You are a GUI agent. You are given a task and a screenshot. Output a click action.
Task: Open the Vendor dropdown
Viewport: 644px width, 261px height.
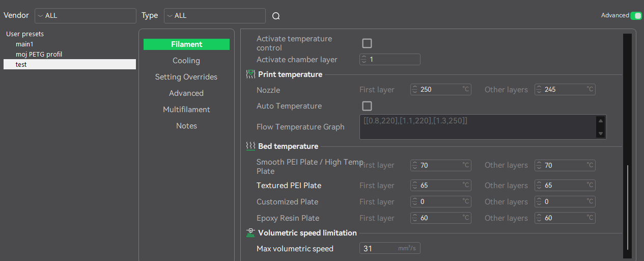click(x=85, y=16)
